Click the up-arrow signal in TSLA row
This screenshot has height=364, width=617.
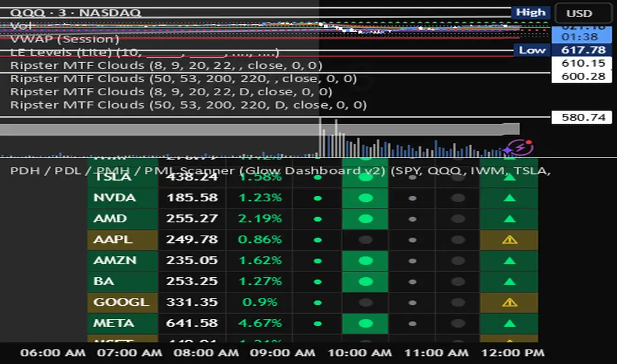510,177
